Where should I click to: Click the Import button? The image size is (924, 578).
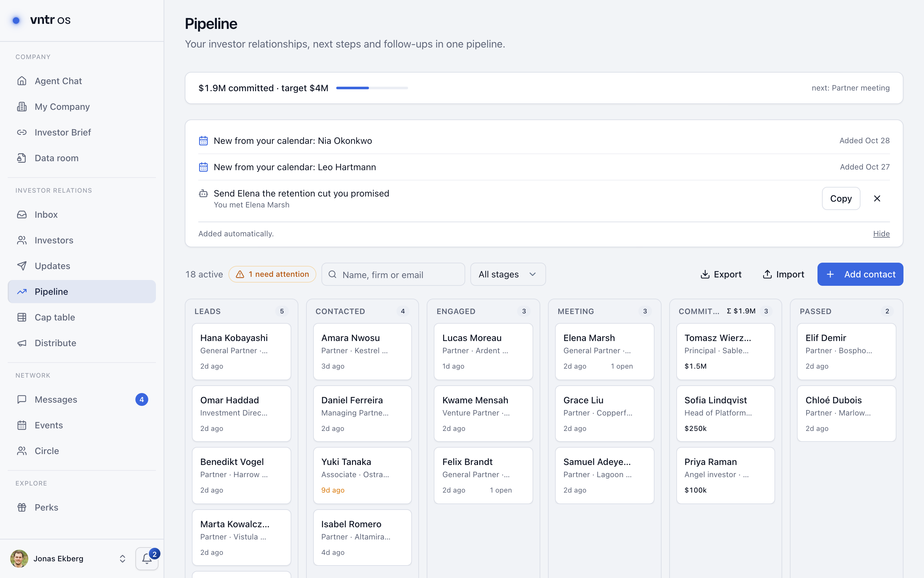coord(783,274)
